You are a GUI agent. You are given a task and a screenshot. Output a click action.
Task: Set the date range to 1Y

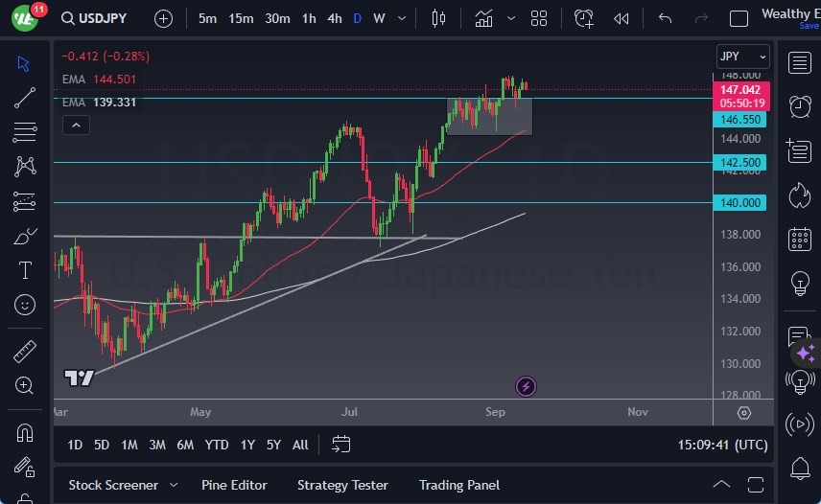(x=247, y=445)
